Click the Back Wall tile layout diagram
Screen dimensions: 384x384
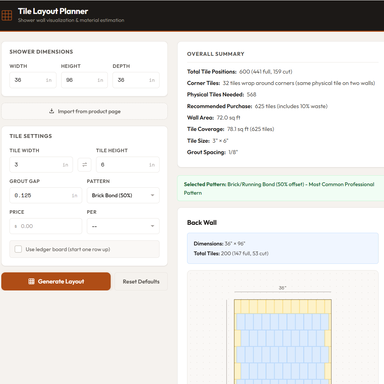point(283,342)
